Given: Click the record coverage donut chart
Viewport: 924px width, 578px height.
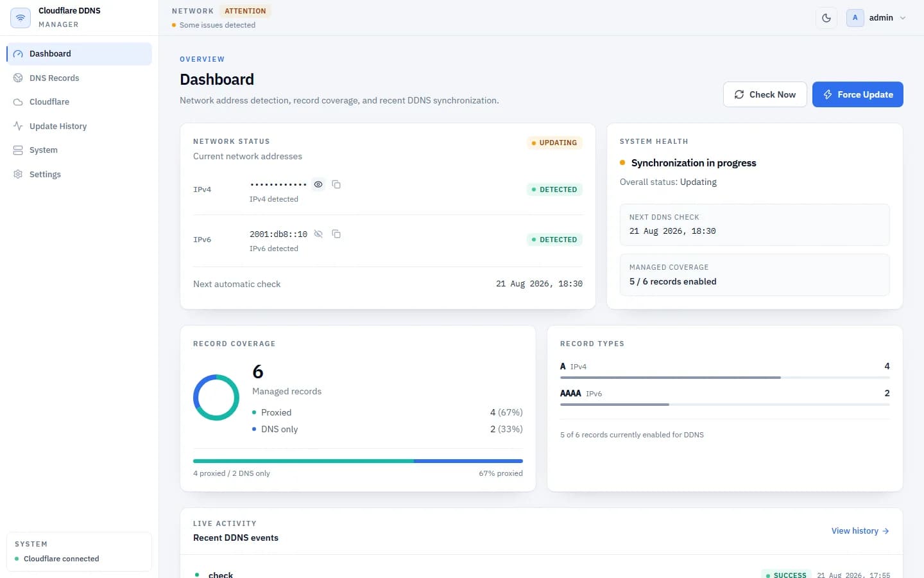Looking at the screenshot, I should tap(216, 398).
